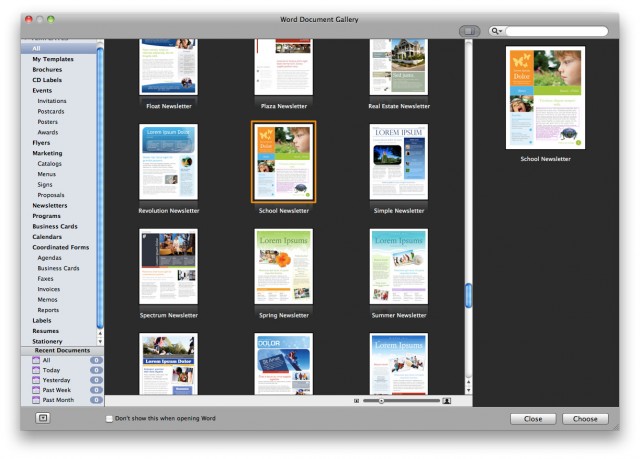Select the Float Newsletter template
This screenshot has height=459, width=640.
[169, 67]
